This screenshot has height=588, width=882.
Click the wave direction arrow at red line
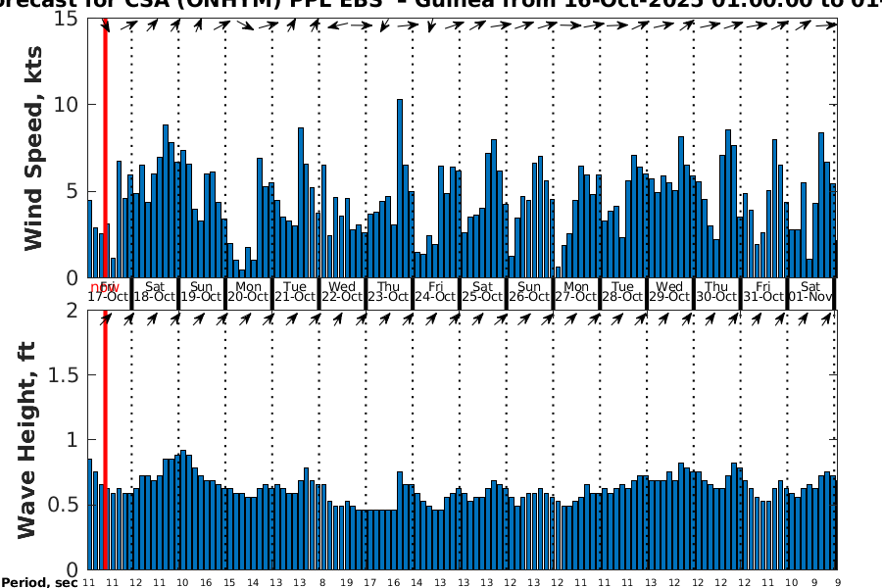pyautogui.click(x=105, y=318)
